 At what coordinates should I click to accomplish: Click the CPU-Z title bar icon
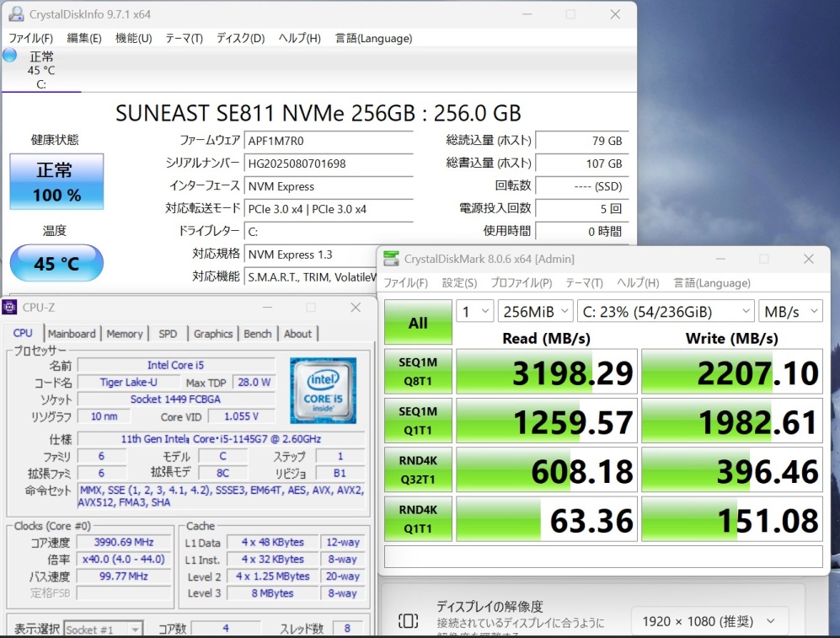pos(10,308)
